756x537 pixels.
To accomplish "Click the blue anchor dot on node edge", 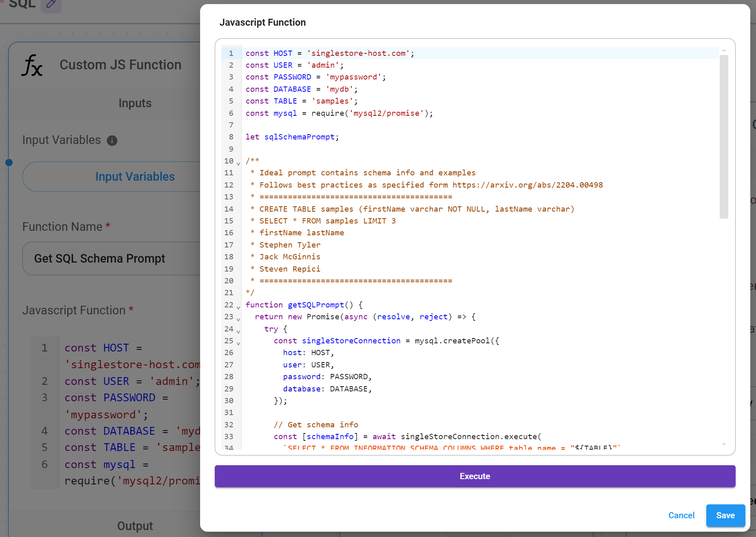I will (9, 163).
